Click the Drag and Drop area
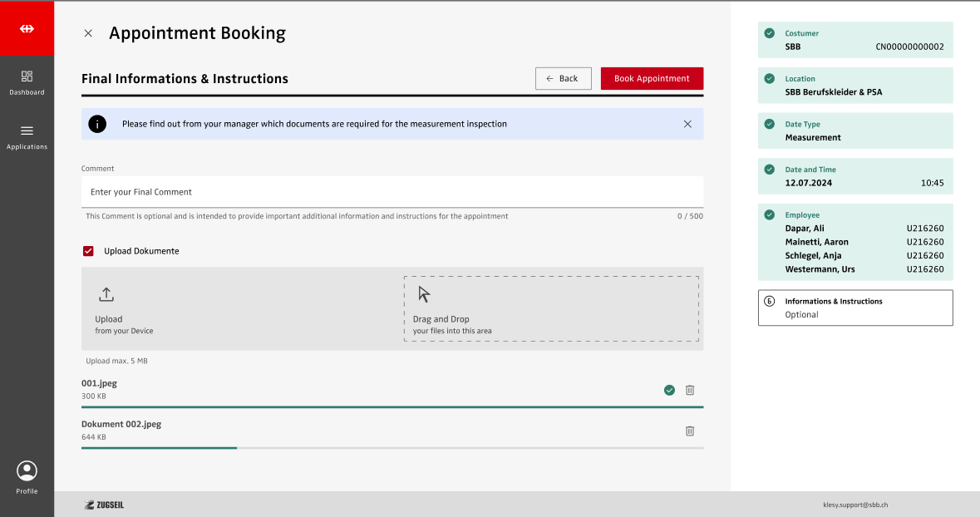This screenshot has height=517, width=980. tap(550, 309)
